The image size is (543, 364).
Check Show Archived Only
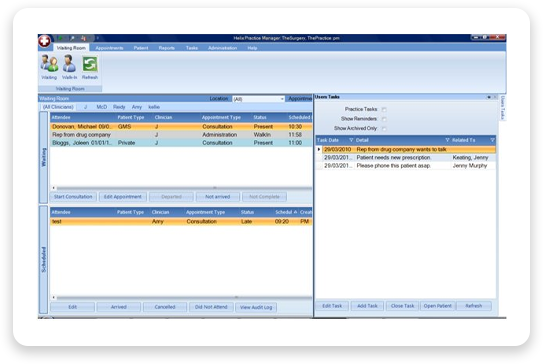[x=384, y=128]
